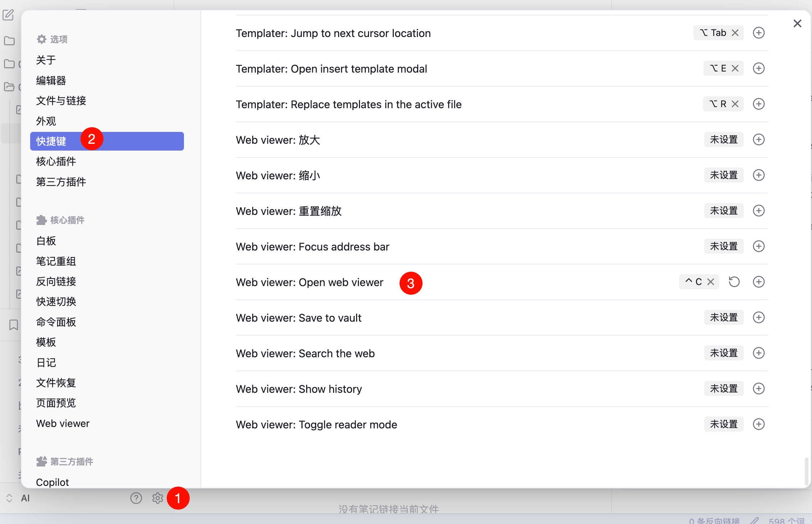Open the Web viewer plugin settings
The width and height of the screenshot is (812, 524).
[63, 423]
